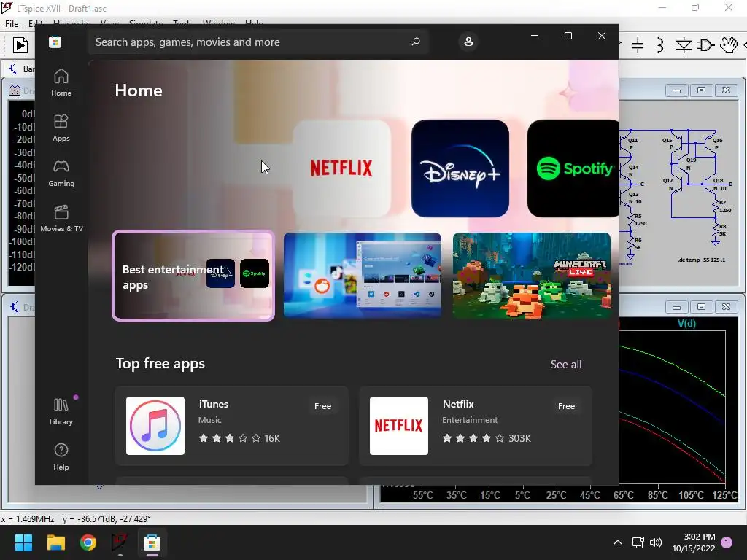The image size is (747, 560).
Task: Open Movies & TV section
Action: click(61, 218)
